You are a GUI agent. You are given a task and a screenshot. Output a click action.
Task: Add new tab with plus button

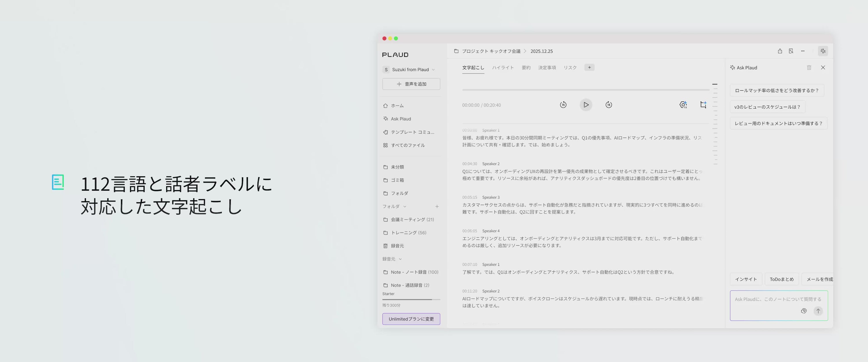click(589, 67)
